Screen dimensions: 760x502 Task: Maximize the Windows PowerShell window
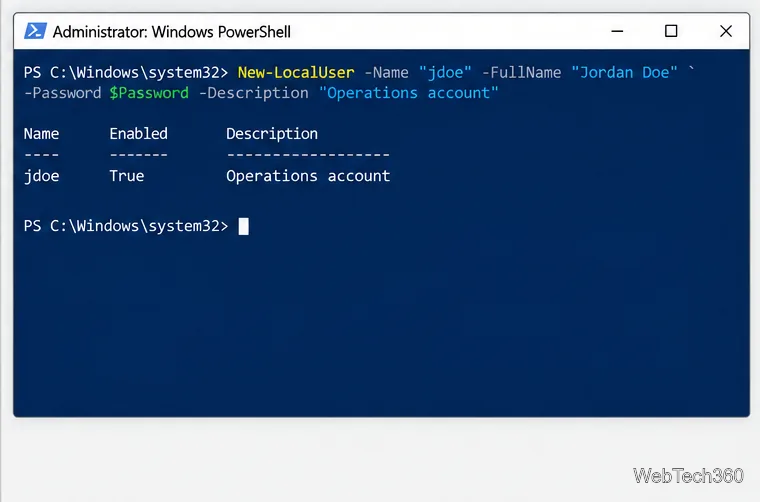[x=671, y=31]
